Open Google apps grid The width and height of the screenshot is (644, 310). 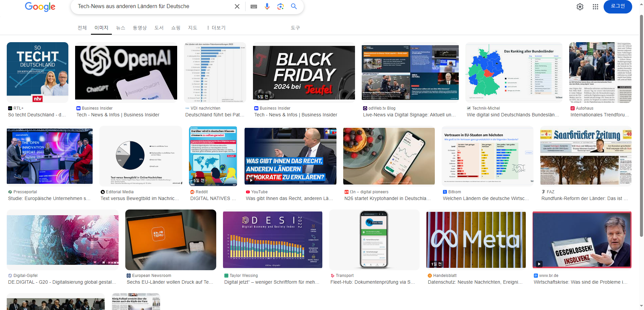(x=595, y=7)
